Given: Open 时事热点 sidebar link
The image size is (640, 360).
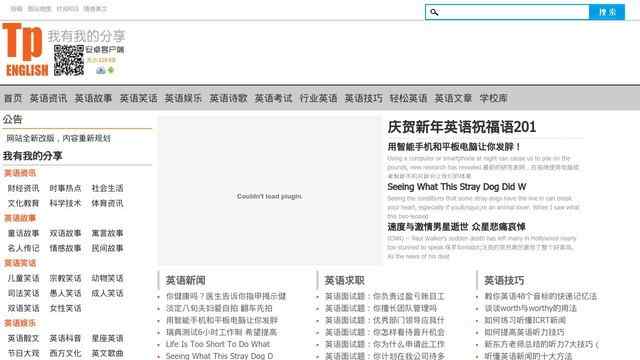Looking at the screenshot, I should click(x=65, y=188).
